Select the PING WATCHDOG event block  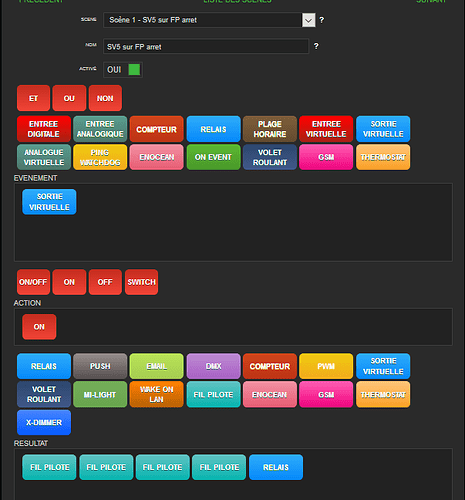click(x=100, y=157)
